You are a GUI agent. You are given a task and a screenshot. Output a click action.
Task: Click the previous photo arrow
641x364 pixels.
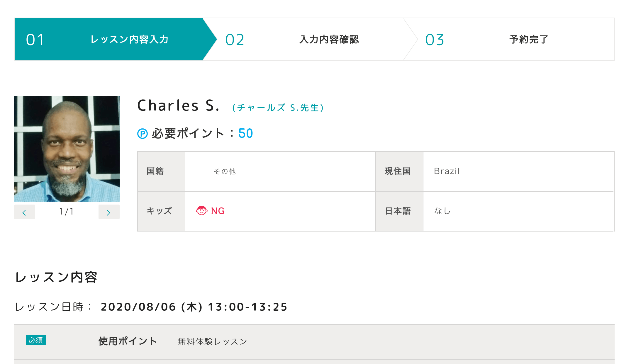click(x=24, y=212)
